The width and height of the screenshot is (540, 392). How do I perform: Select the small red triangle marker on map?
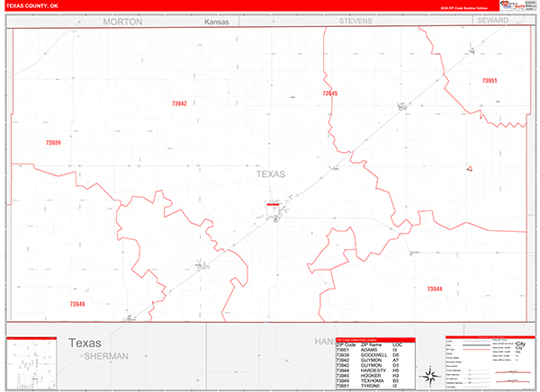click(470, 169)
